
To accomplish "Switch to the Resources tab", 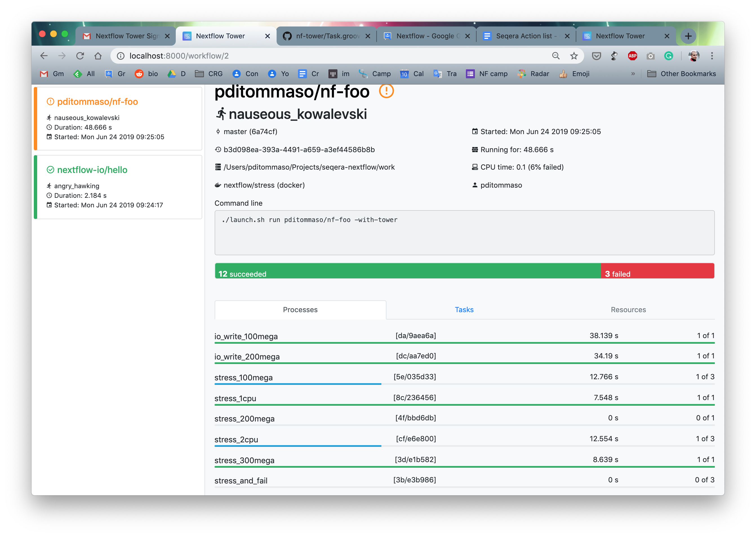I will 628,310.
